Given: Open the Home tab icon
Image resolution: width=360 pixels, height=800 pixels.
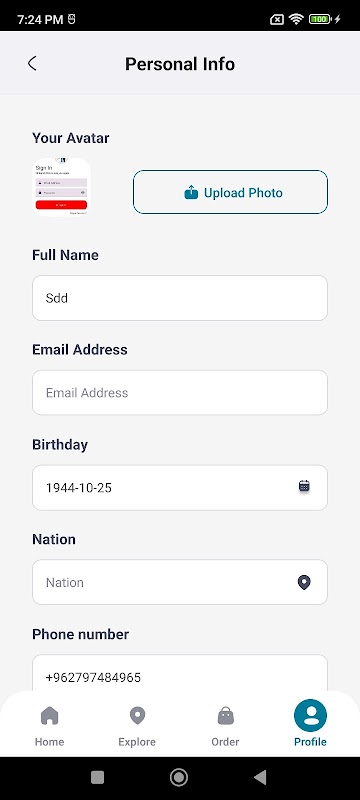Looking at the screenshot, I should point(49,715).
